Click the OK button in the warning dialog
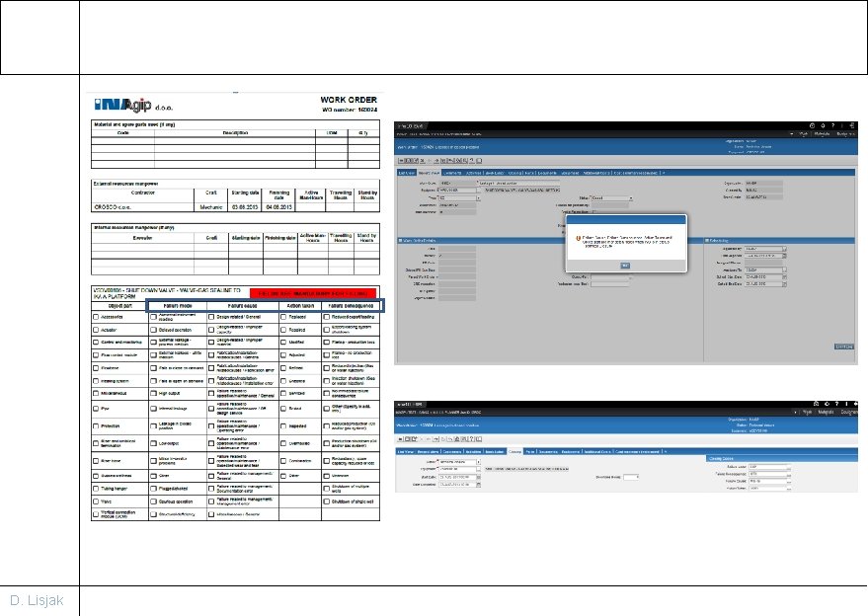Image resolution: width=868 pixels, height=616 pixels. [x=625, y=266]
